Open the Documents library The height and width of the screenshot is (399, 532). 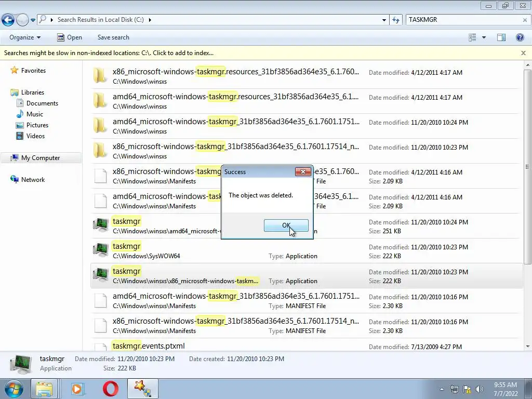[43, 103]
